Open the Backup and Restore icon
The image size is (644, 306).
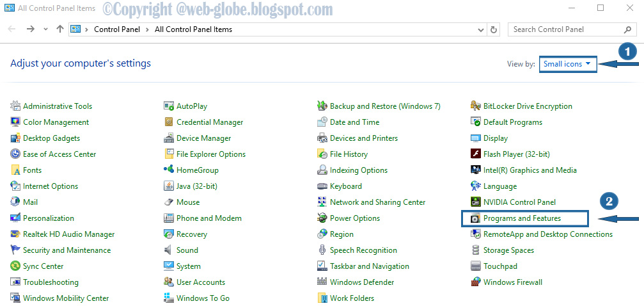pos(322,106)
